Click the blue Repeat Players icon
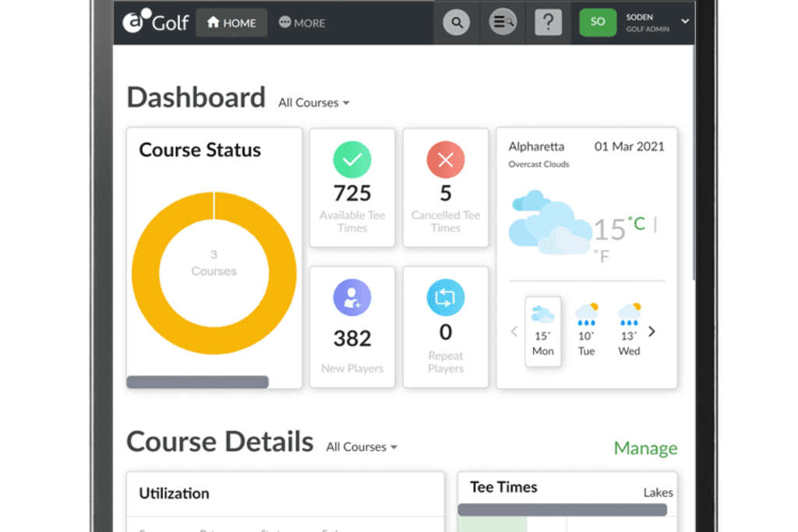 (446, 298)
